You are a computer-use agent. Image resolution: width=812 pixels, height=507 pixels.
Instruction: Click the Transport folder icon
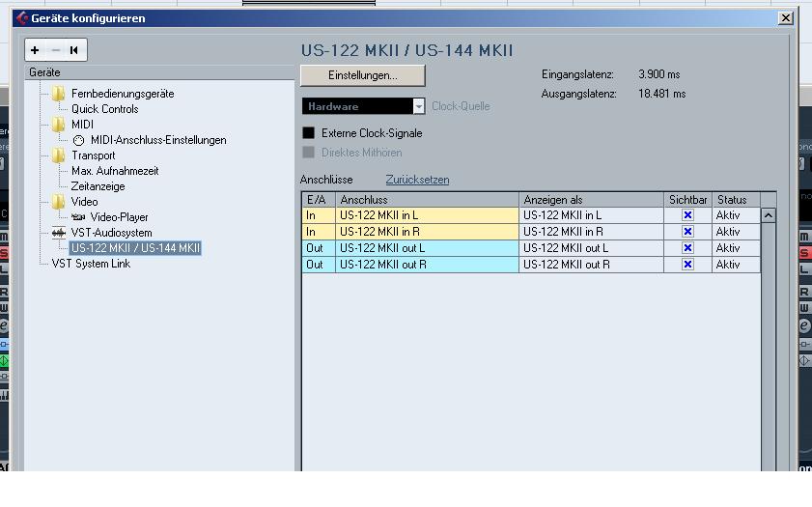pos(59,155)
